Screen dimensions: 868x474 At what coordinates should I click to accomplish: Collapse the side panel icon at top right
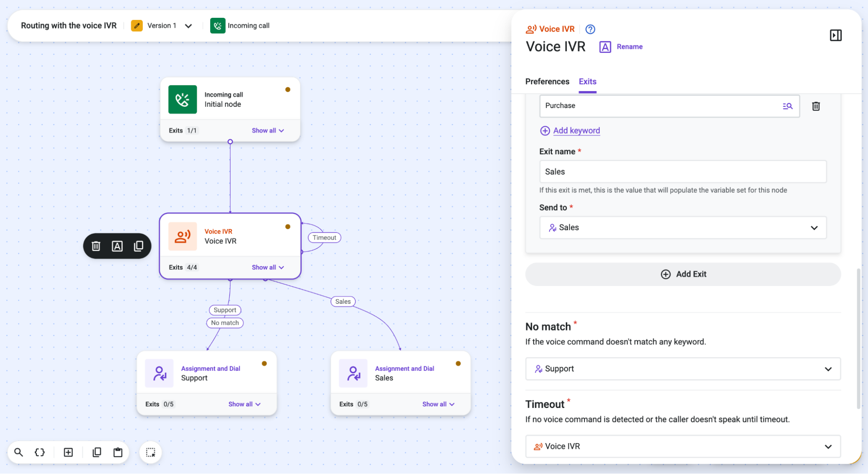835,35
